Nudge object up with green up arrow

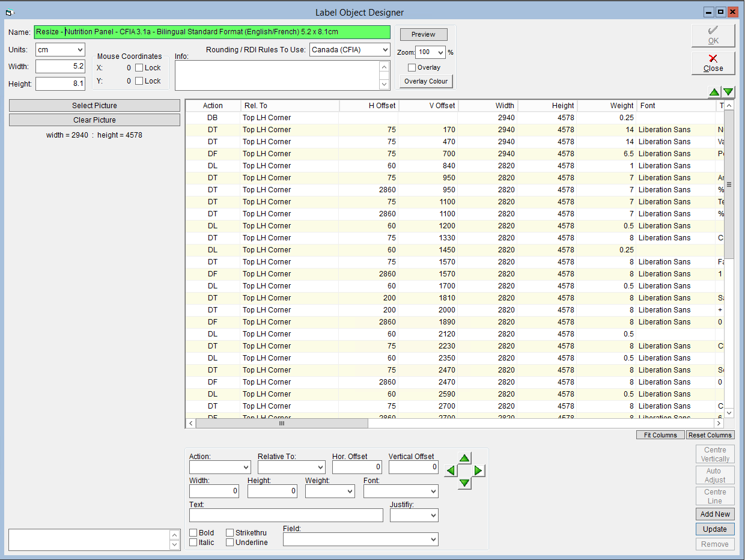(x=464, y=458)
